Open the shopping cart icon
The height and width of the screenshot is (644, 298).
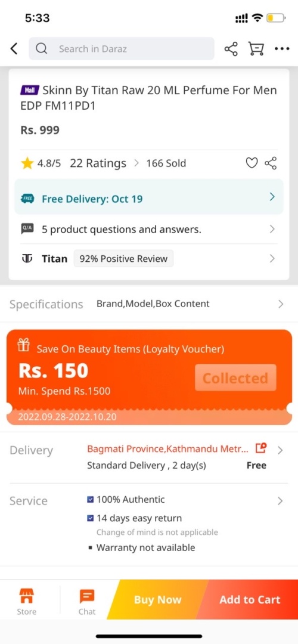tap(256, 49)
